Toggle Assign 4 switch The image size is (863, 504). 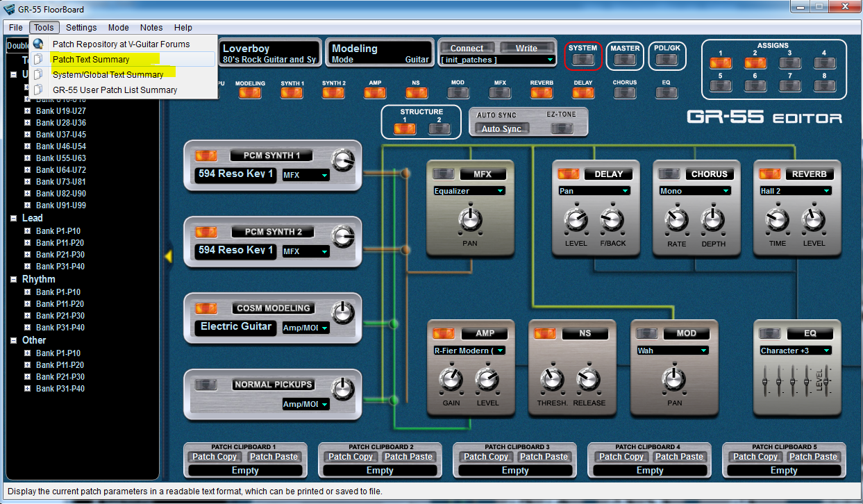pyautogui.click(x=824, y=63)
